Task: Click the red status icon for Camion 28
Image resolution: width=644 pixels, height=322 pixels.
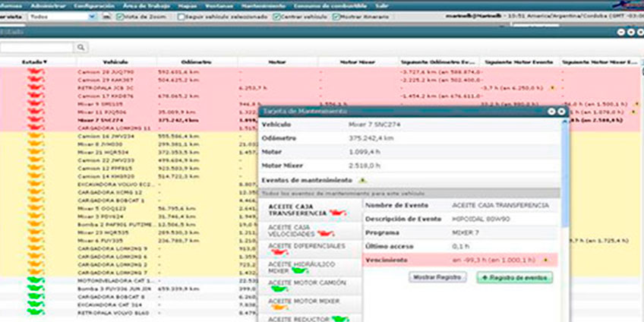Action: [34, 71]
